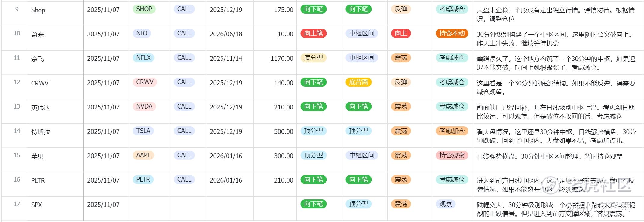Click the 震荡 tag in SPX row
This screenshot has width=644, height=222.
(x=401, y=204)
